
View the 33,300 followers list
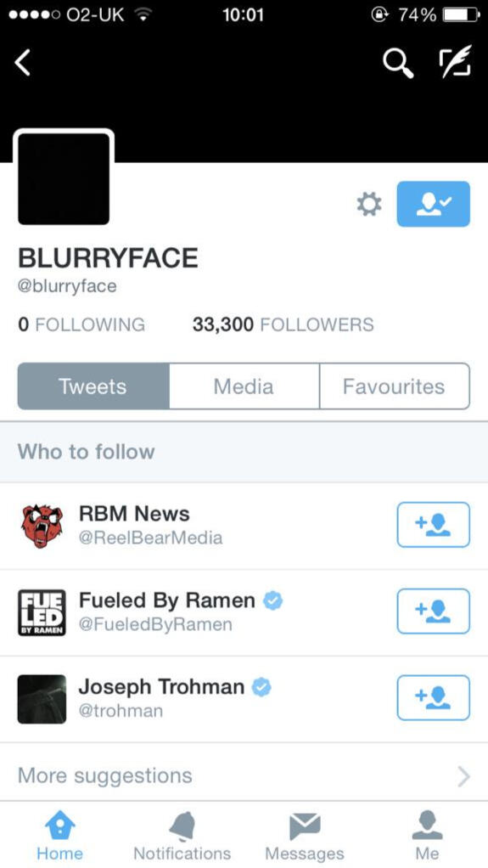(283, 324)
